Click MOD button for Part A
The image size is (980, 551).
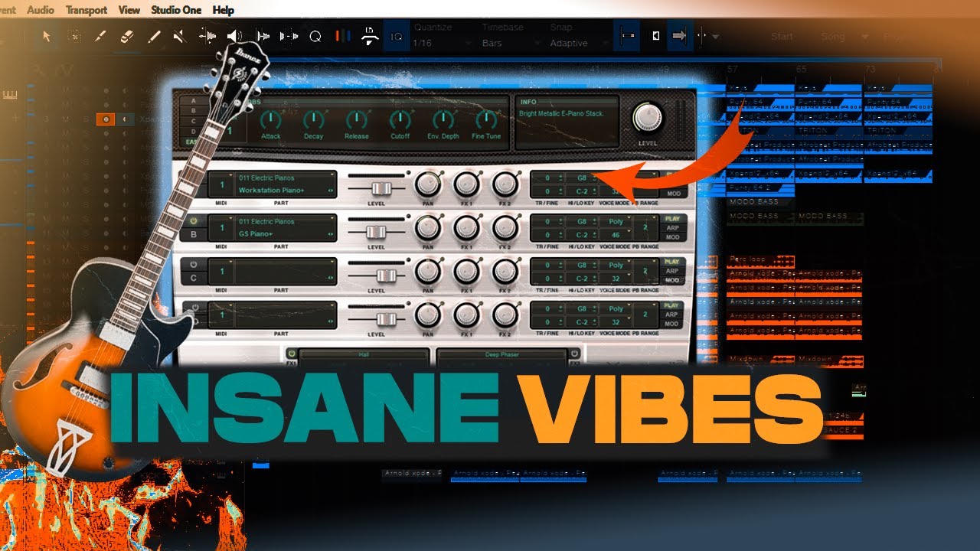click(672, 194)
